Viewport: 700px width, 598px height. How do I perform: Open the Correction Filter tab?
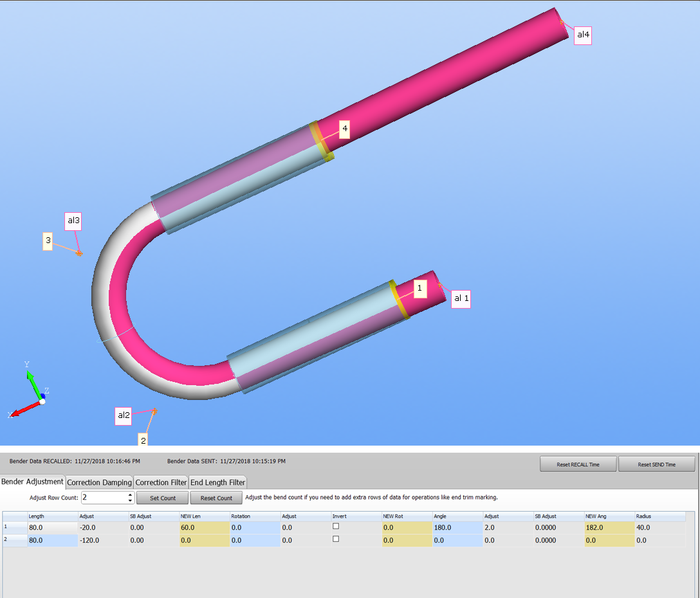[161, 482]
